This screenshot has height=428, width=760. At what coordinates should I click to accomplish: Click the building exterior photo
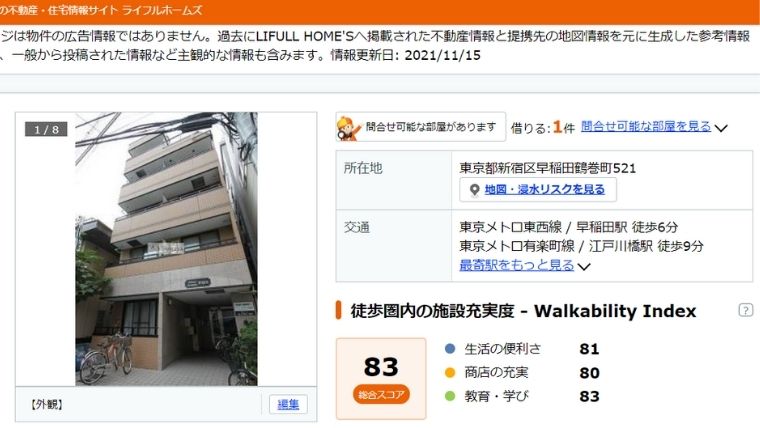coord(166,249)
